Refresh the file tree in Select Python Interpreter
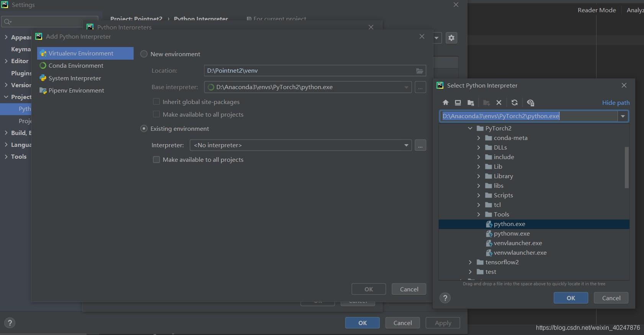 point(515,102)
